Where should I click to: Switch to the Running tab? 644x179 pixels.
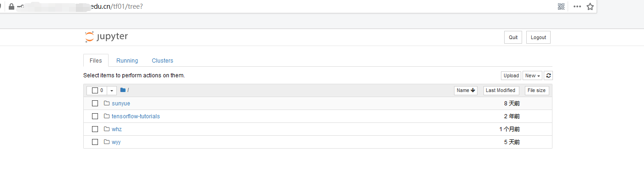[127, 60]
